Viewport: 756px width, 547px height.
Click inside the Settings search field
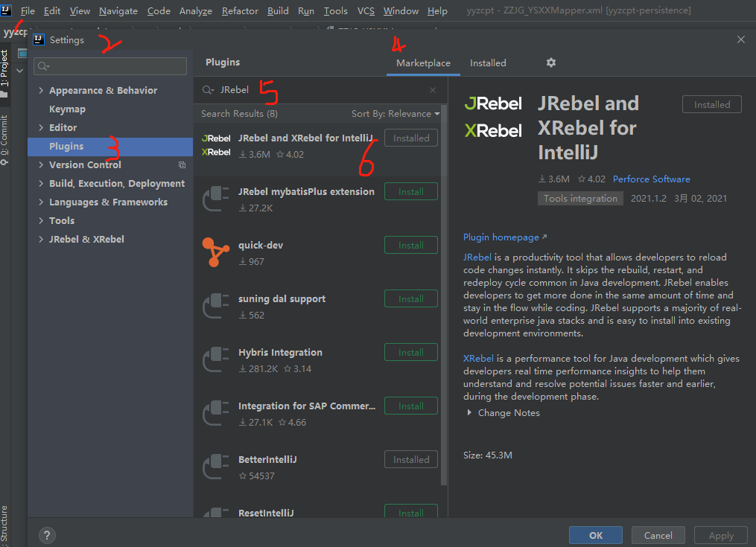[x=109, y=66]
